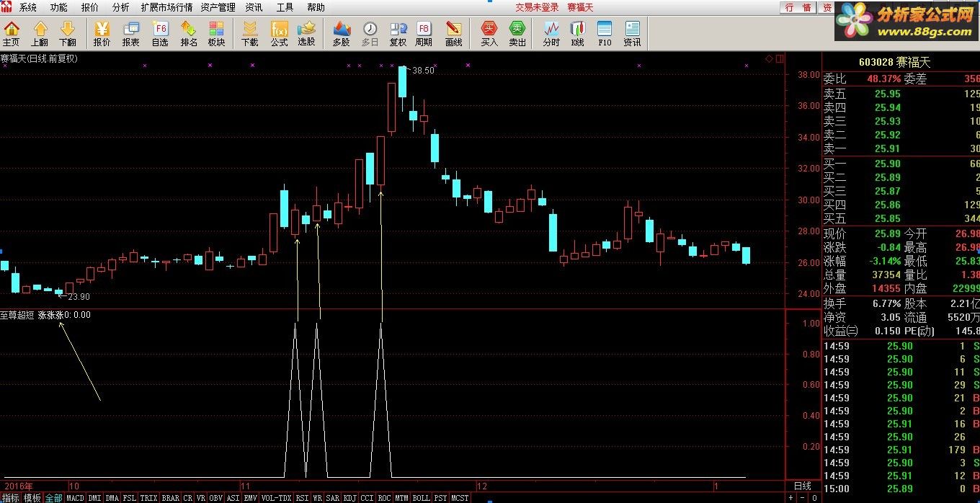Switch to 分时 intraday chart icon
980x503 pixels.
point(551,34)
